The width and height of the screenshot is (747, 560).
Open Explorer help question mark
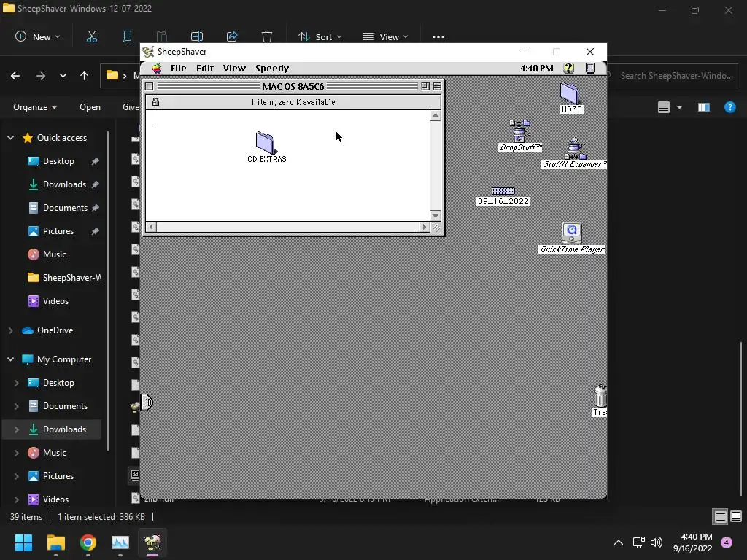pos(729,107)
